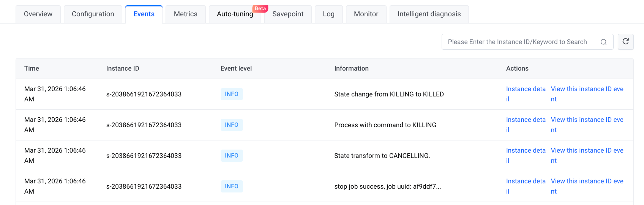Open the Overview tab
644x205 pixels.
point(38,14)
